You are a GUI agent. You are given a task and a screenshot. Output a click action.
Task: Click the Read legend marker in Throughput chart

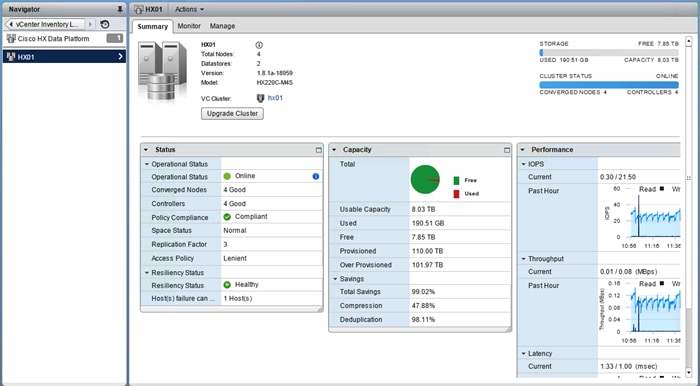click(x=662, y=284)
